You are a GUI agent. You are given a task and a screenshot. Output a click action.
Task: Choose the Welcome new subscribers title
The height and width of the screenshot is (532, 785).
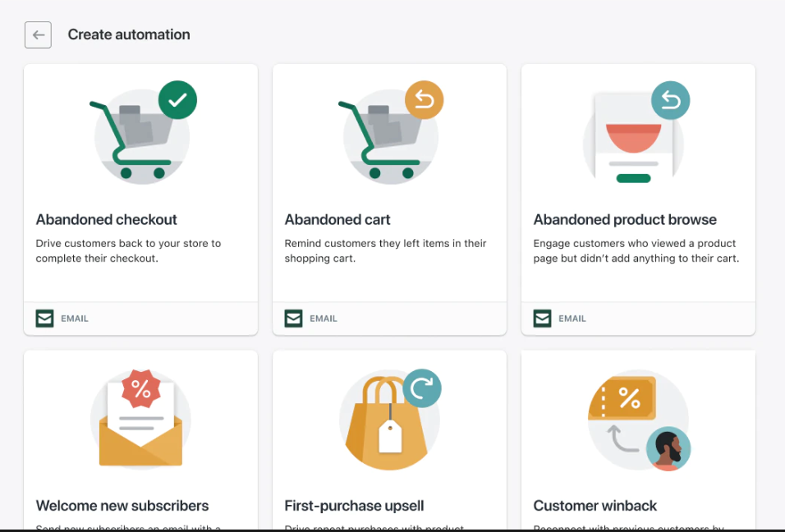pos(122,506)
